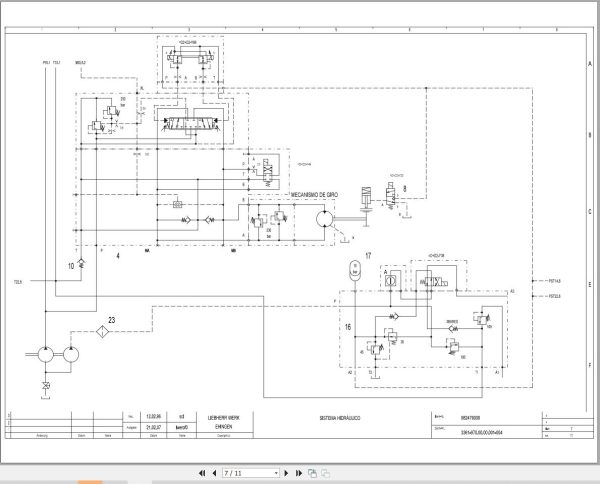The width and height of the screenshot is (600, 484).
Task: Click the 'SISTEMA HIDRÁULICO' title text
Action: (339, 418)
